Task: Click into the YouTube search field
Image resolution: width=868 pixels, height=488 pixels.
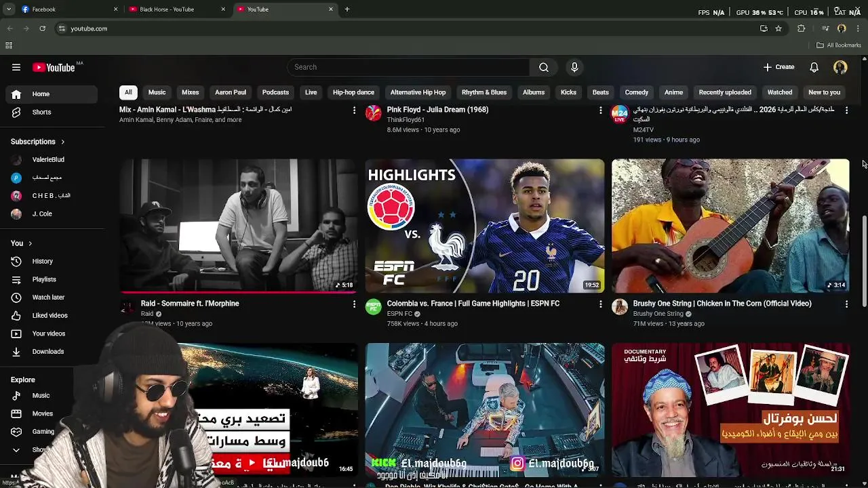Action: [408, 67]
